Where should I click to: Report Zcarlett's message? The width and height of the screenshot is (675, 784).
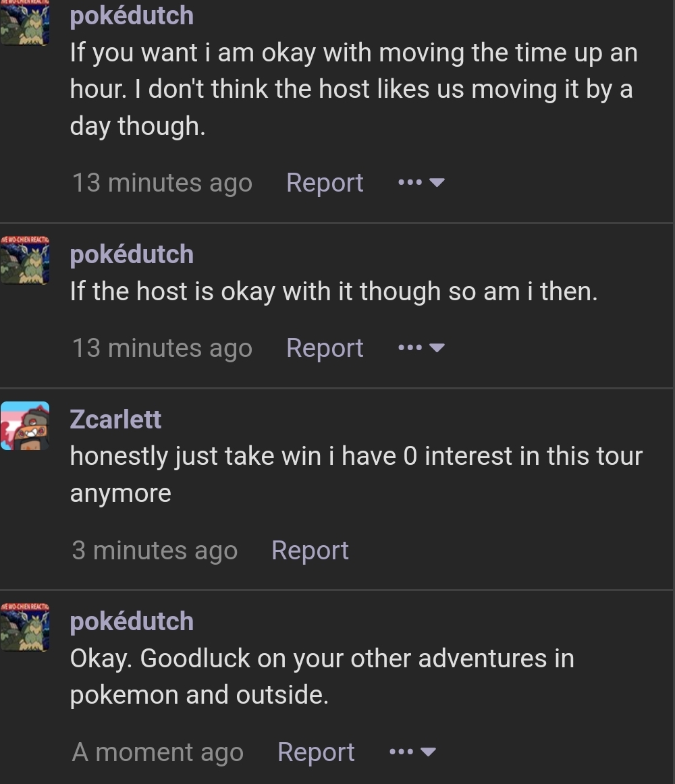point(310,550)
